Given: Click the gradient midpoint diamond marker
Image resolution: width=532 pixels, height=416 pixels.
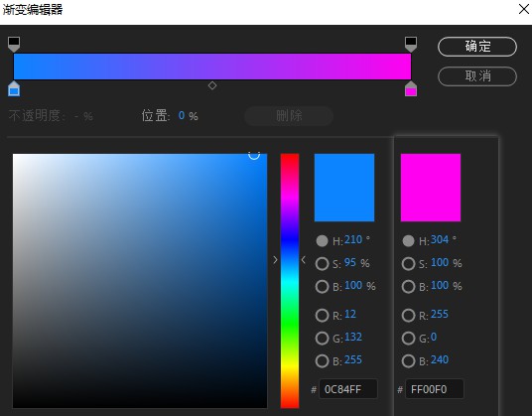Looking at the screenshot, I should 212,85.
